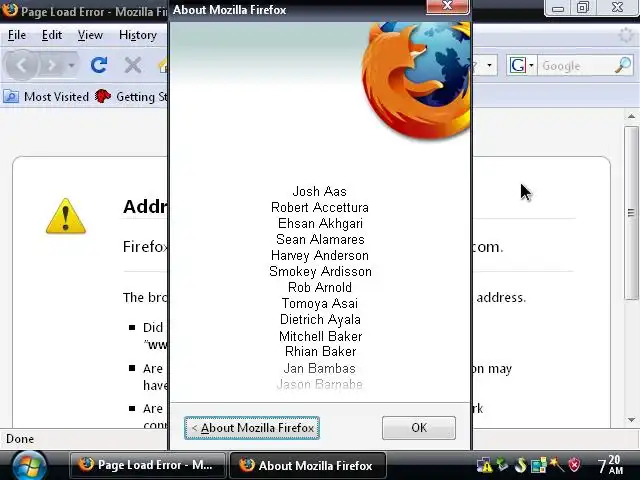This screenshot has height=480, width=640.
Task: Click the yellow warning triangle on error page
Action: click(x=66, y=216)
